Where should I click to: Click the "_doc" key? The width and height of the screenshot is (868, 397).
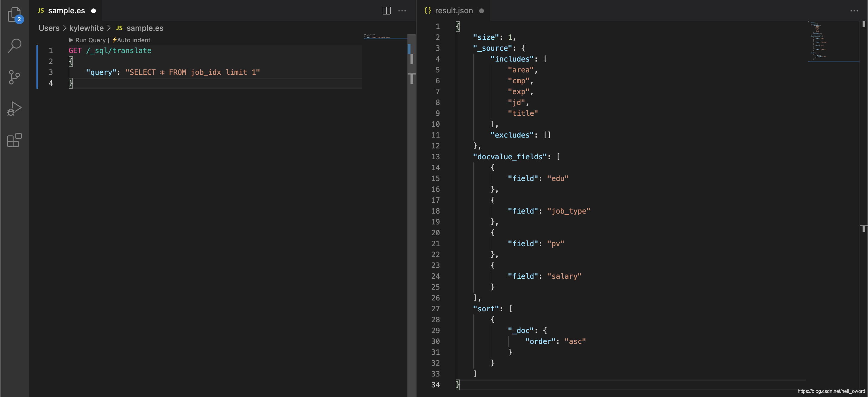520,331
